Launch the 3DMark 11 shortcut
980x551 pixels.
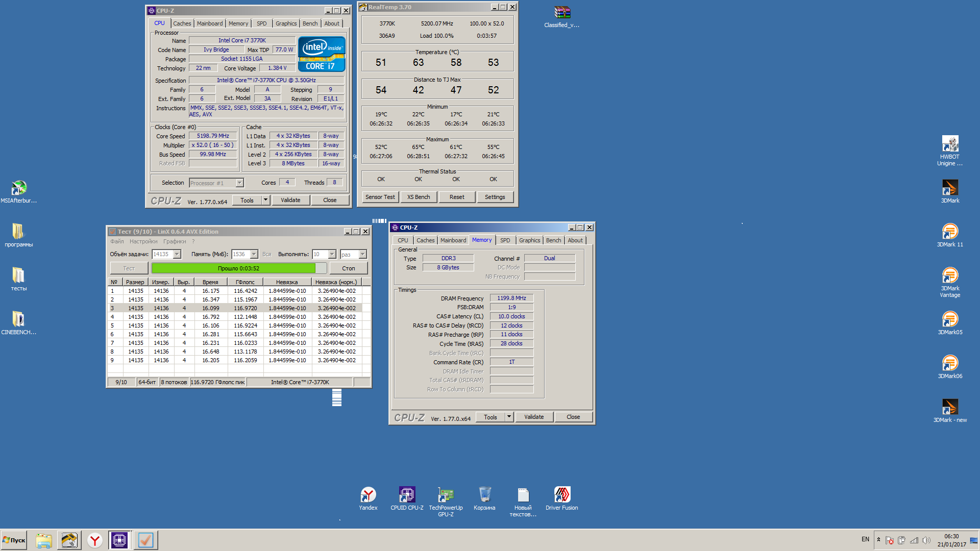click(x=950, y=235)
